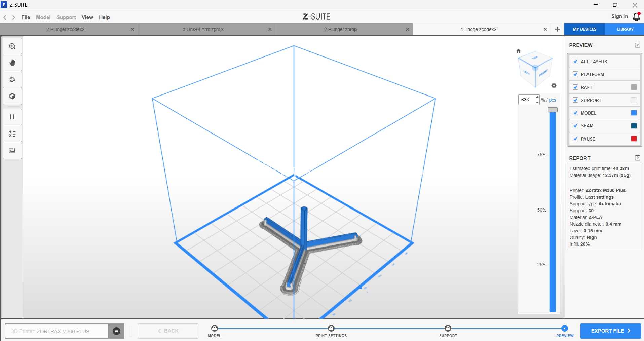Viewport: 644px width, 341px height.
Task: Toggle the Pause checkbox
Action: click(x=575, y=139)
